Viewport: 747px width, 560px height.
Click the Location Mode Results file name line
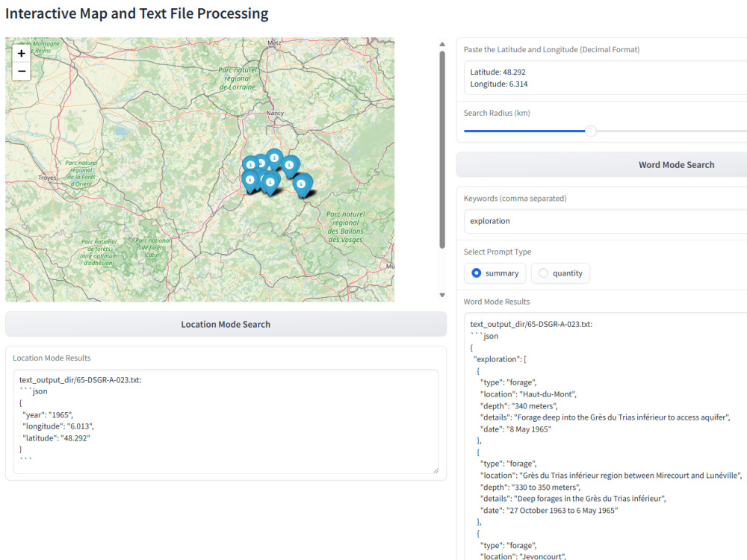click(x=81, y=380)
